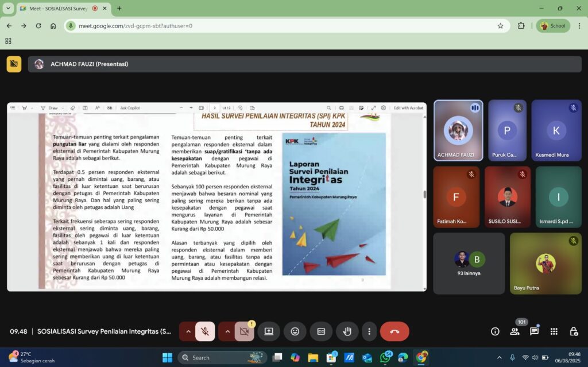Open meeting details info icon

click(x=495, y=331)
